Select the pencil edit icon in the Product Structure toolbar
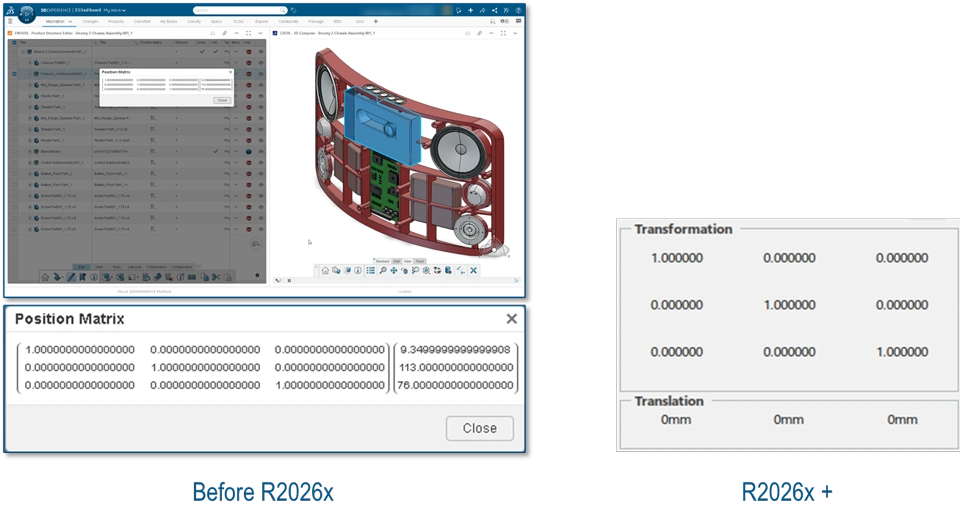Viewport: 960px width, 522px height. pos(71,277)
